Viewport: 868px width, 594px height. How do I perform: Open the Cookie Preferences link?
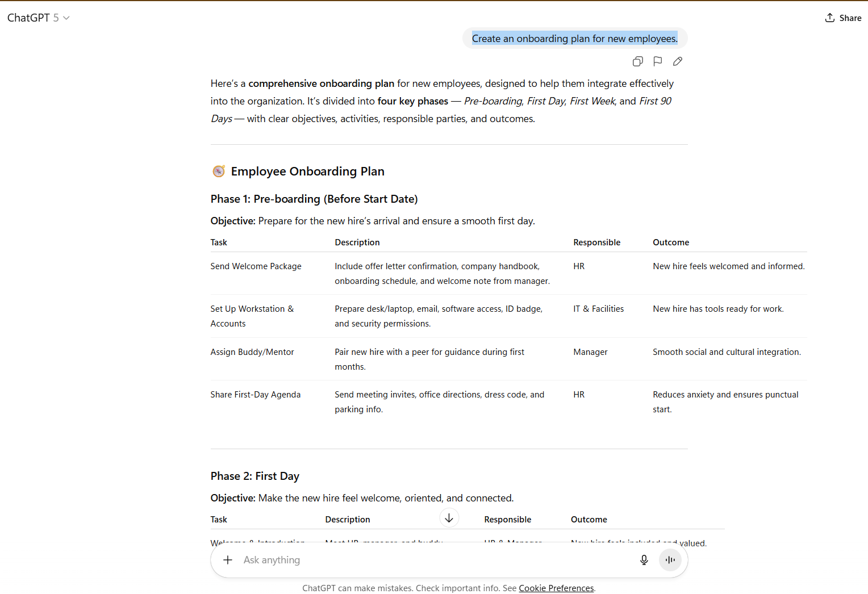click(556, 588)
